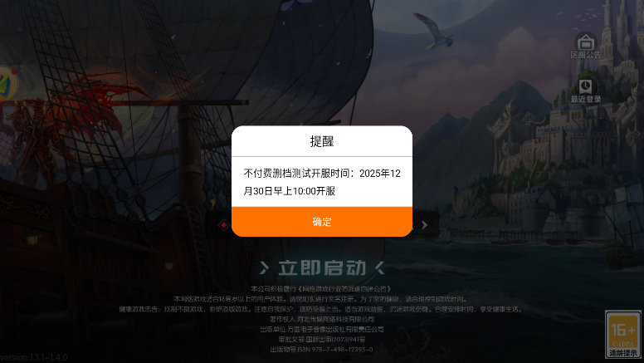Image resolution: width=644 pixels, height=363 pixels.
Task: Click the 审批文号 approval number line
Action: (322, 340)
